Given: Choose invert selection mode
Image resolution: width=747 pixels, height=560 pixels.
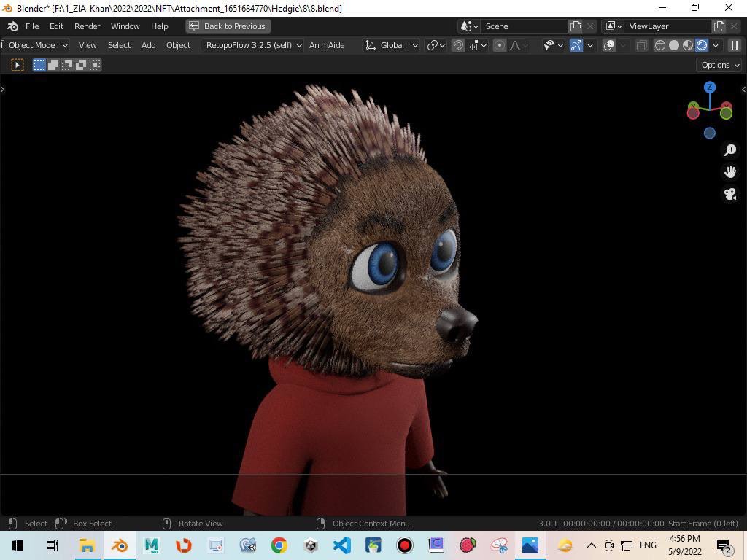Looking at the screenshot, I should (80, 65).
